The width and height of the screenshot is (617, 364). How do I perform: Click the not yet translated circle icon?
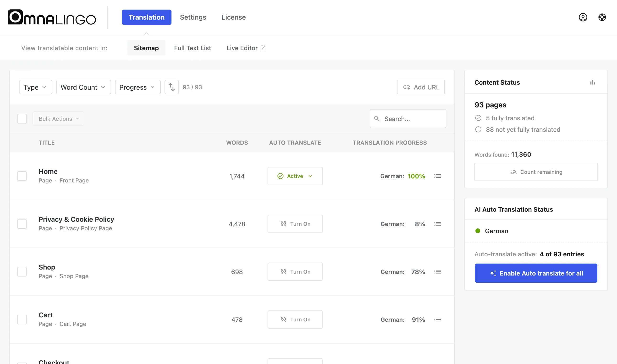(478, 130)
